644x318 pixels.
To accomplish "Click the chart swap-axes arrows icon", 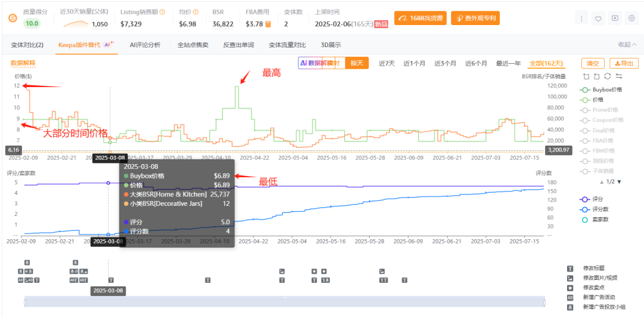I will [x=618, y=76].
